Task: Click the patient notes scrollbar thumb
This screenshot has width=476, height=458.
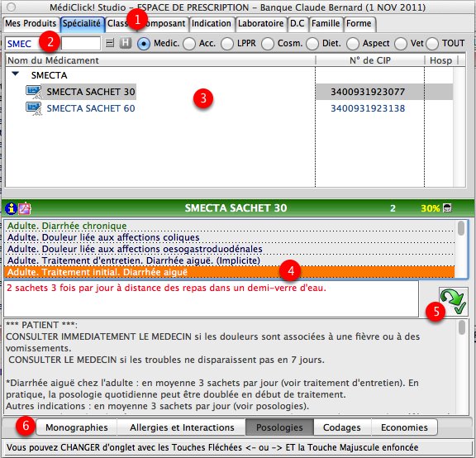Action: pos(462,327)
